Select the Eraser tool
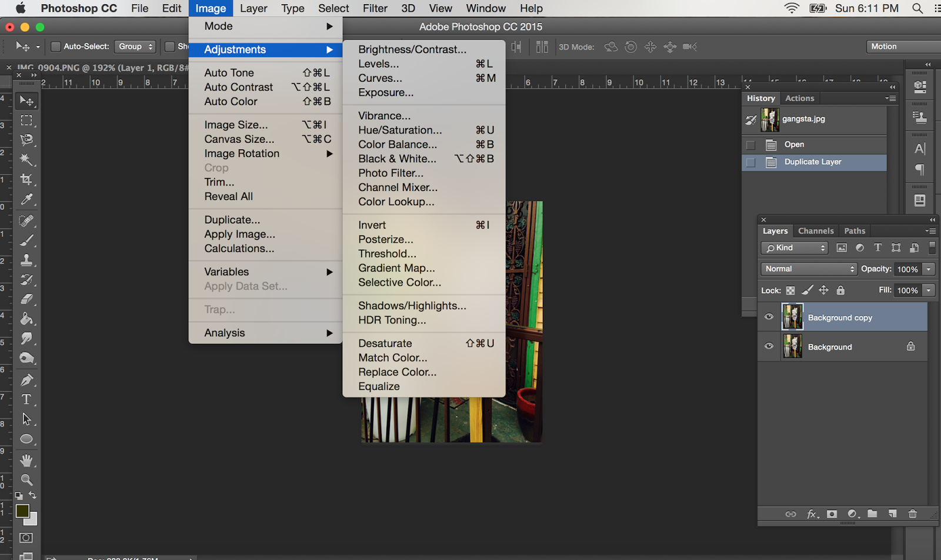Screen dimensions: 941x560 26,299
